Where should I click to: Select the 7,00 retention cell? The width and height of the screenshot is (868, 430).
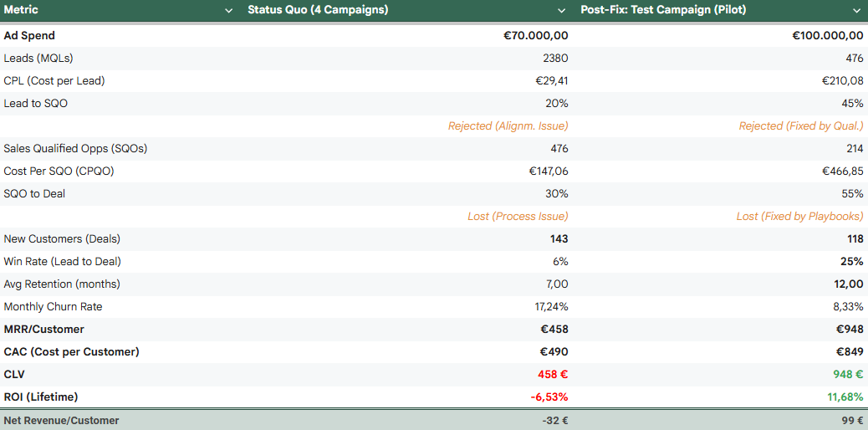(556, 284)
